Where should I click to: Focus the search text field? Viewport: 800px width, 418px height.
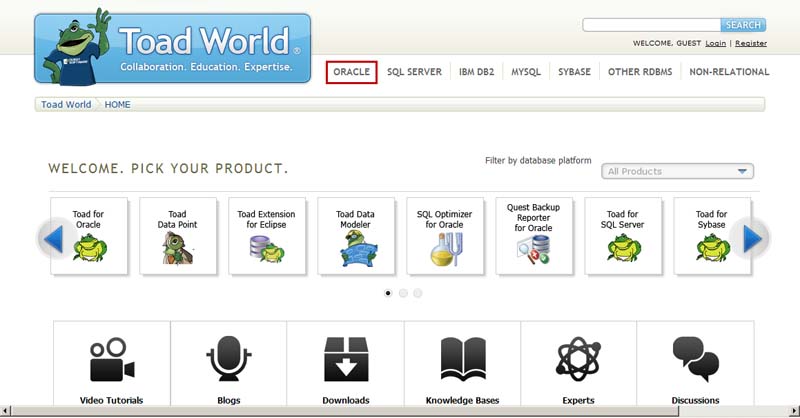[x=651, y=25]
